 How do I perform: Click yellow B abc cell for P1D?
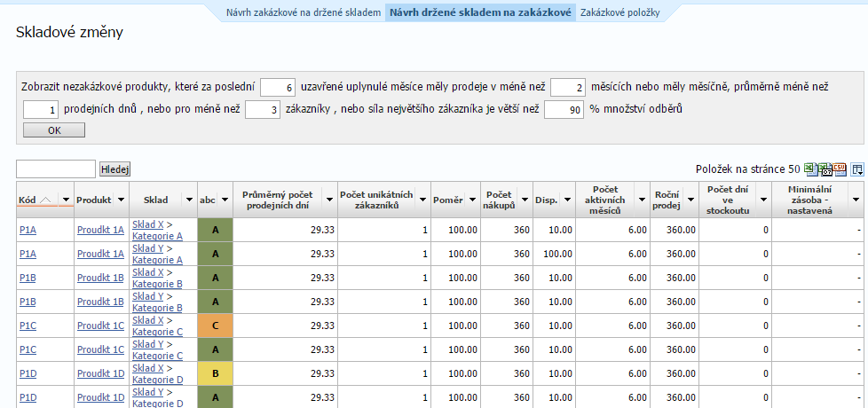[216, 373]
